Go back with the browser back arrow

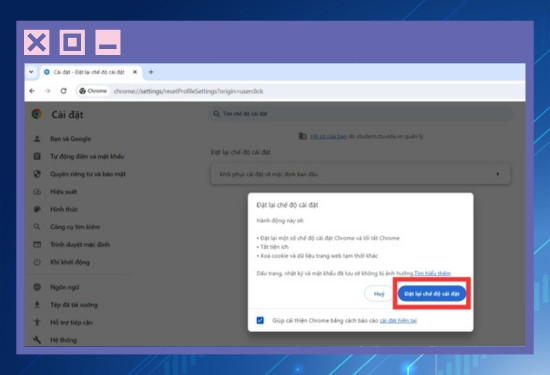[32, 91]
